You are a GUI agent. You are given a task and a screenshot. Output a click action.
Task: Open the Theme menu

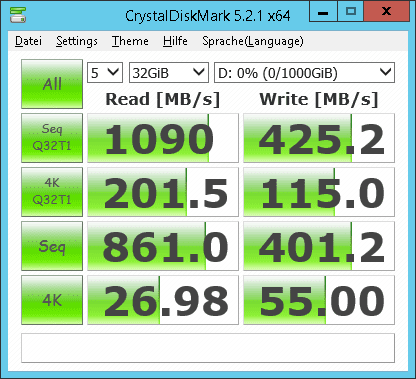click(130, 41)
